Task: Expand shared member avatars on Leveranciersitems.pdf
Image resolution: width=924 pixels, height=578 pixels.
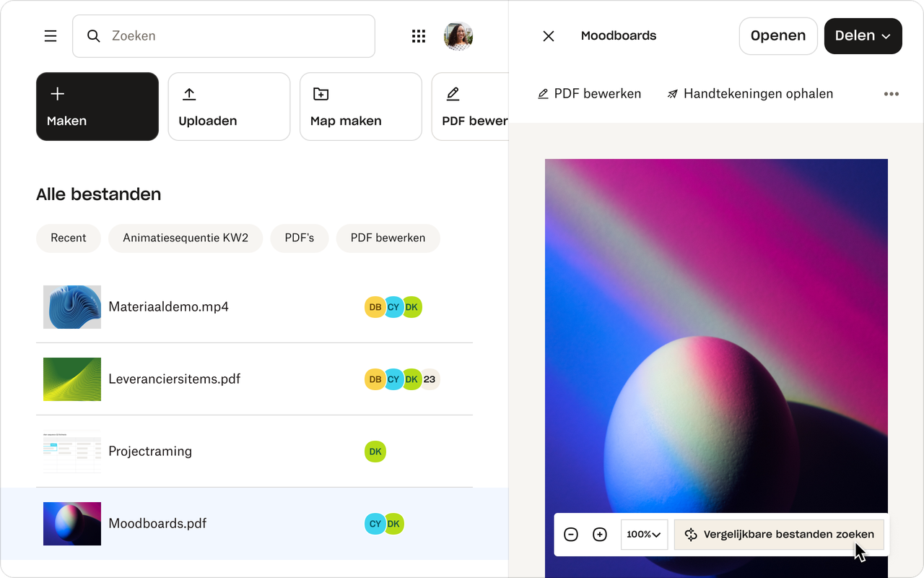Action: click(x=430, y=379)
